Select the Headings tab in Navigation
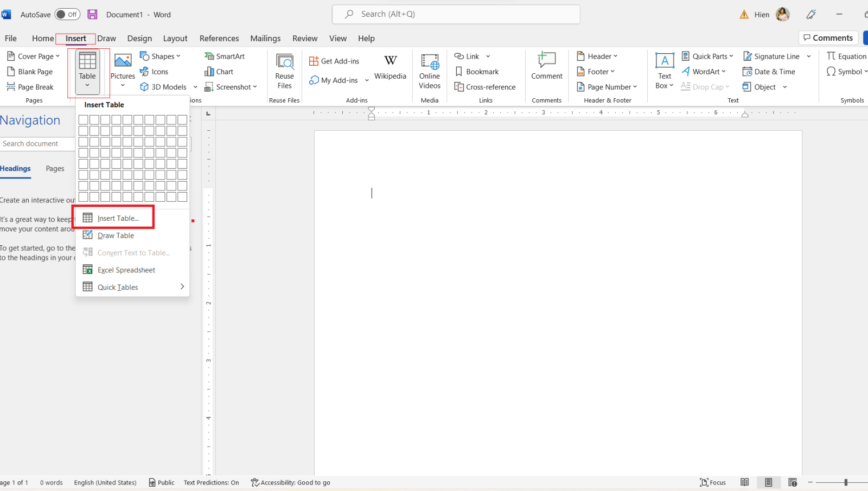Viewport: 868px width, 491px height. (x=15, y=169)
